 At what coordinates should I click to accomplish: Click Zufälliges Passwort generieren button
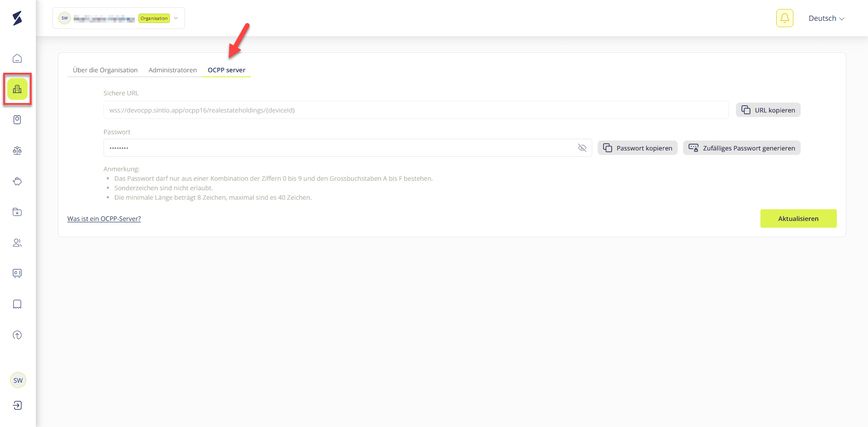(741, 148)
